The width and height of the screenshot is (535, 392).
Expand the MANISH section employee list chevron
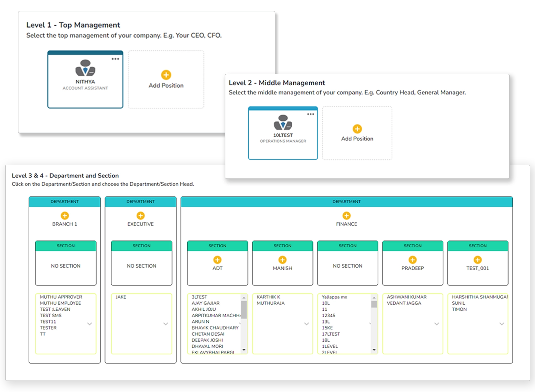click(306, 324)
